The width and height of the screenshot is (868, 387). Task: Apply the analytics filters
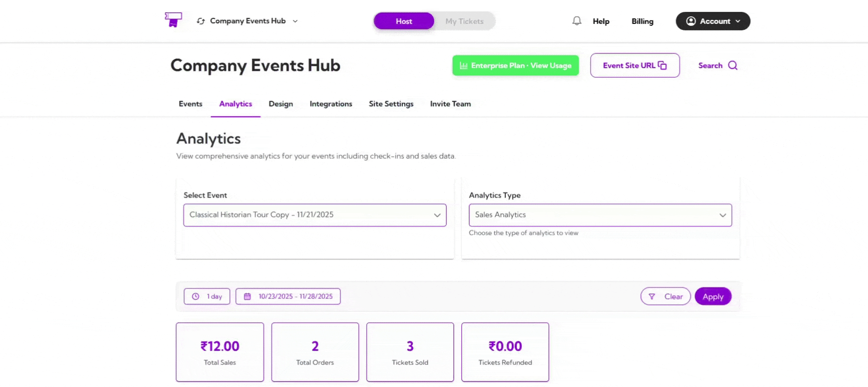pos(713,297)
